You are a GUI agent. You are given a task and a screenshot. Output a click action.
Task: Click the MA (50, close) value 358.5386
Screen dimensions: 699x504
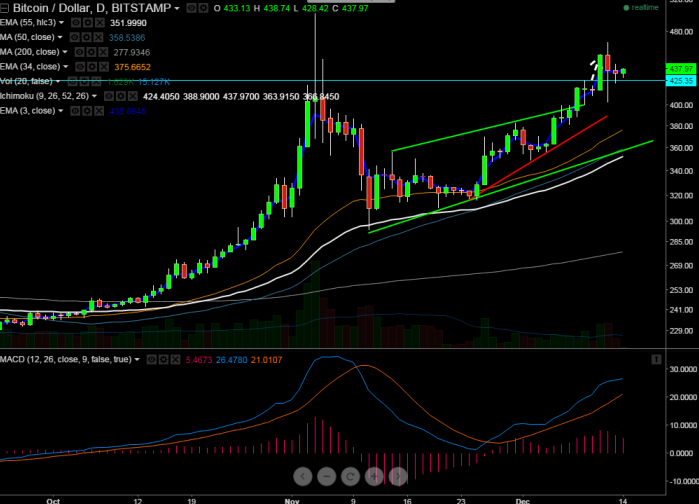coord(127,38)
